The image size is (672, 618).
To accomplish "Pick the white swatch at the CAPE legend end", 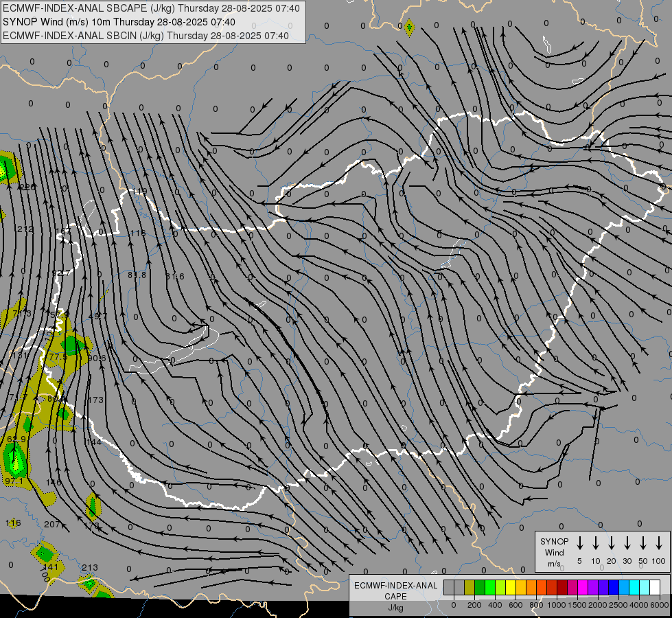I will [x=654, y=588].
